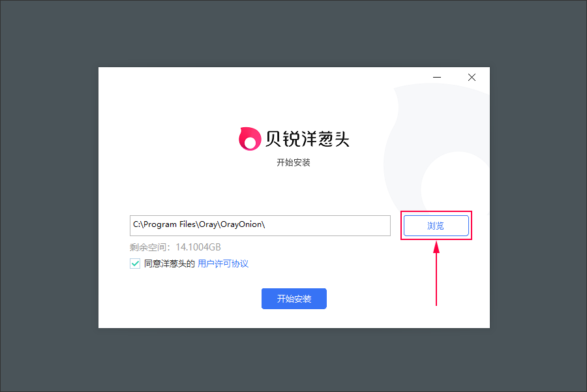Toggle the 同意洋葱头的 agreement checkbox
This screenshot has width=587, height=392.
tap(135, 264)
